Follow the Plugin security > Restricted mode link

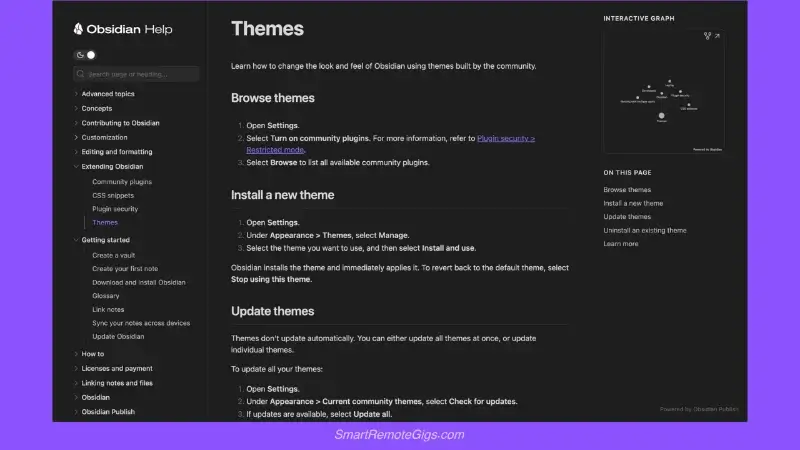(506, 138)
